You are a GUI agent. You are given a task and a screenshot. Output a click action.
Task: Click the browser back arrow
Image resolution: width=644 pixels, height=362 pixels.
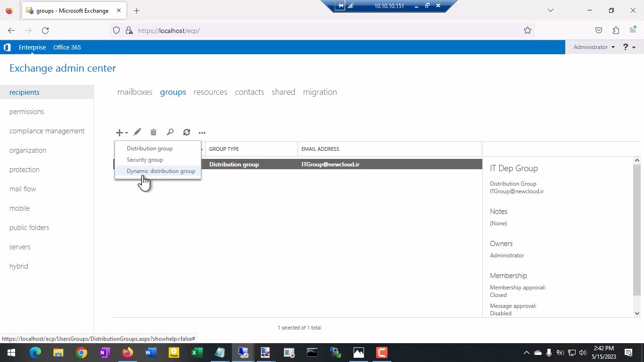coord(11,31)
